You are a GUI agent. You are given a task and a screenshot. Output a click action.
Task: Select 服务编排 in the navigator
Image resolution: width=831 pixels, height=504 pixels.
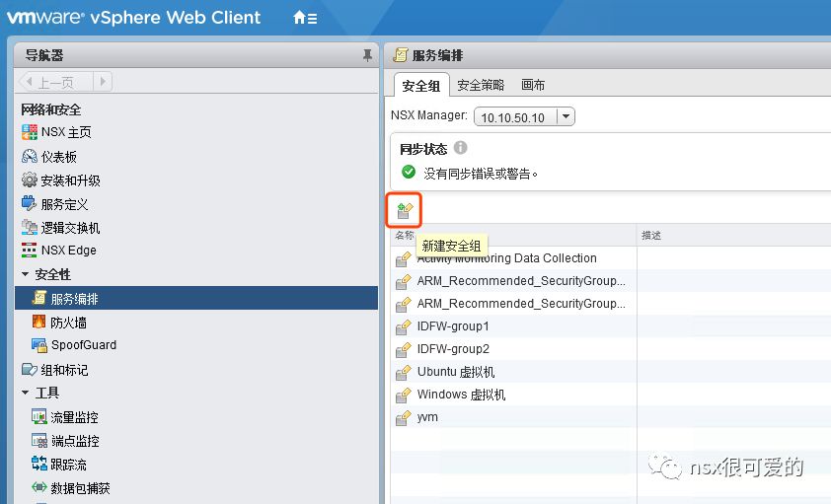point(196,299)
